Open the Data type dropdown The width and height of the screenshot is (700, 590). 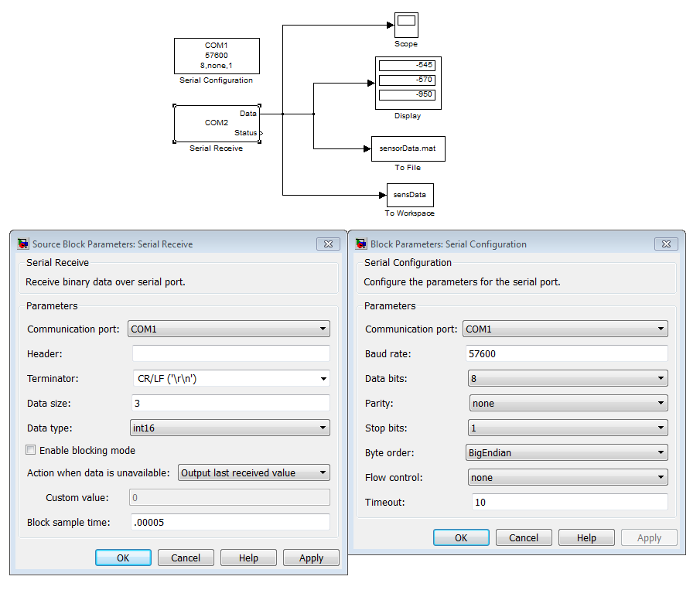pos(324,428)
